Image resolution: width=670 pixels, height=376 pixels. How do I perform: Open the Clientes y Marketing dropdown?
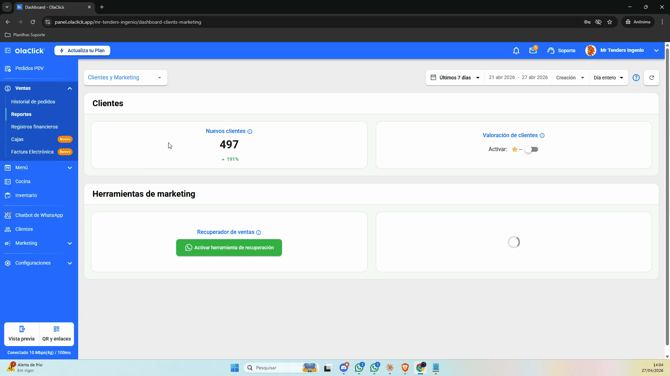pyautogui.click(x=125, y=78)
